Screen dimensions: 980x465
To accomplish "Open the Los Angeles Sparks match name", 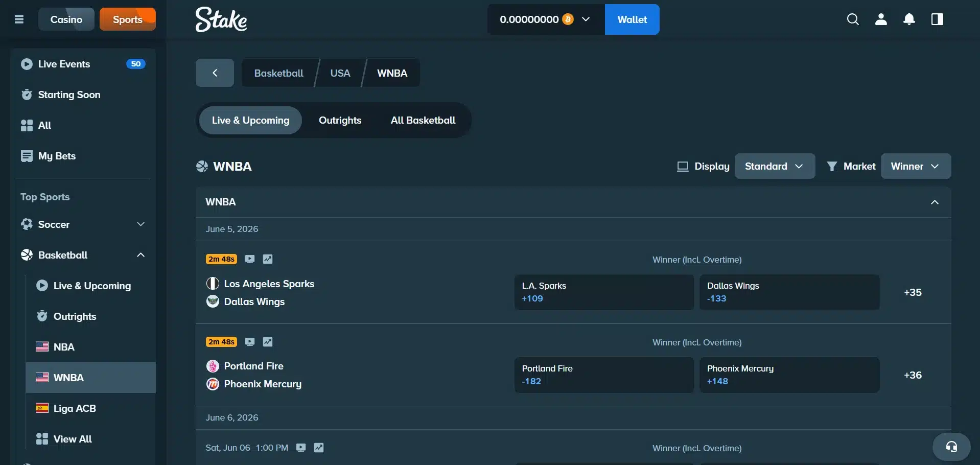I will click(x=269, y=284).
